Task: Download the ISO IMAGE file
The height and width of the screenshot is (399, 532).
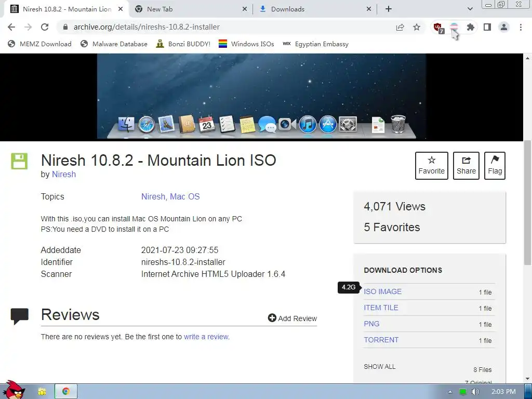Action: [x=383, y=291]
